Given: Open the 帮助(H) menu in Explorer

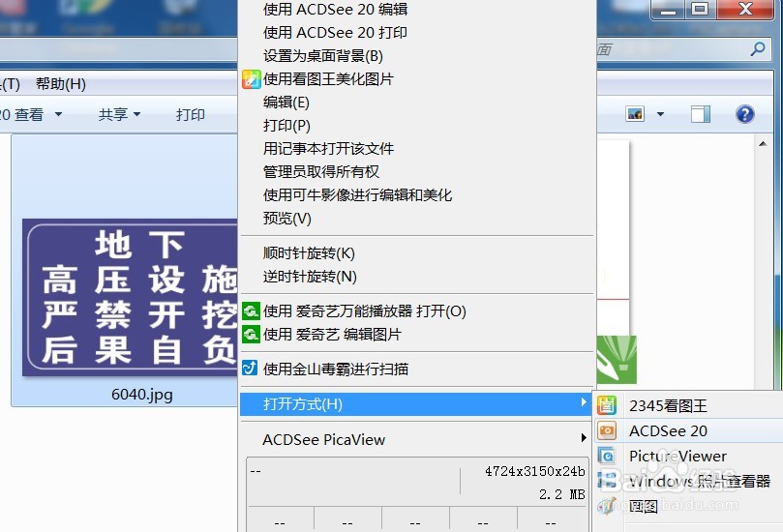Looking at the screenshot, I should point(61,84).
